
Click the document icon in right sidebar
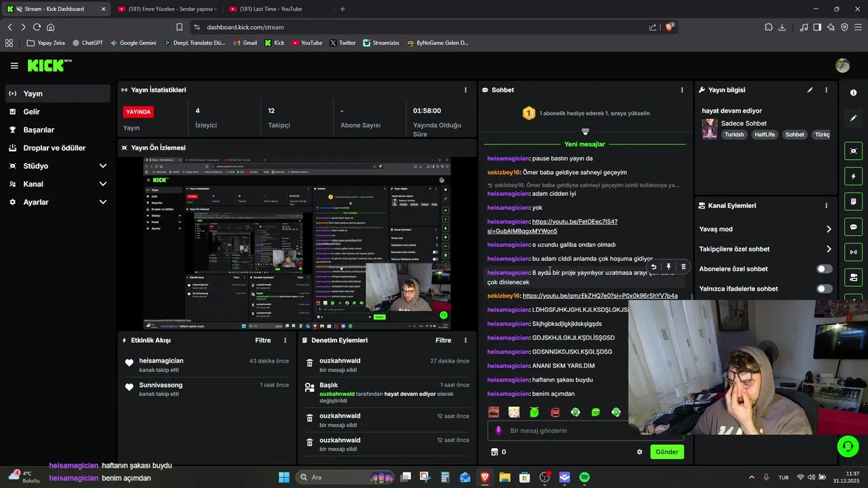[x=853, y=201]
